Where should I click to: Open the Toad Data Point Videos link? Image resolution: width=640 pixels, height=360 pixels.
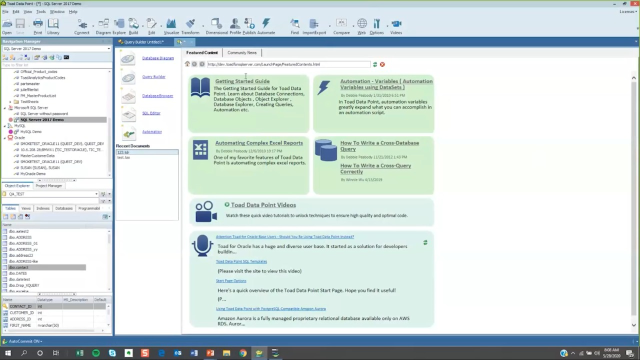[264, 205]
